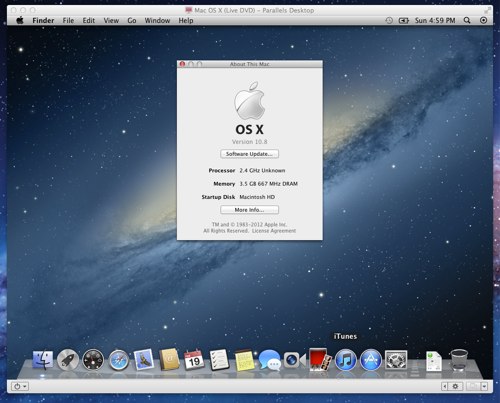Image resolution: width=500 pixels, height=403 pixels.
Task: Open Safari compass icon in Dock
Action: (x=118, y=360)
